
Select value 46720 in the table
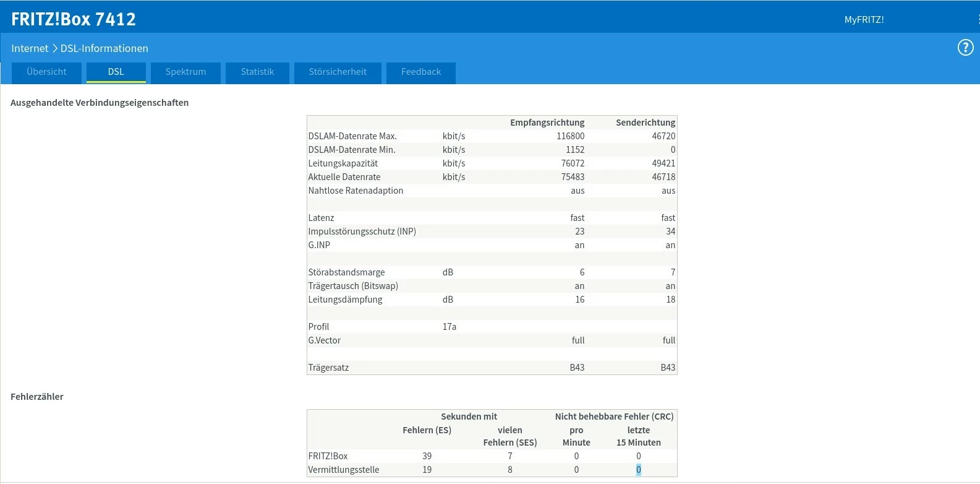663,136
